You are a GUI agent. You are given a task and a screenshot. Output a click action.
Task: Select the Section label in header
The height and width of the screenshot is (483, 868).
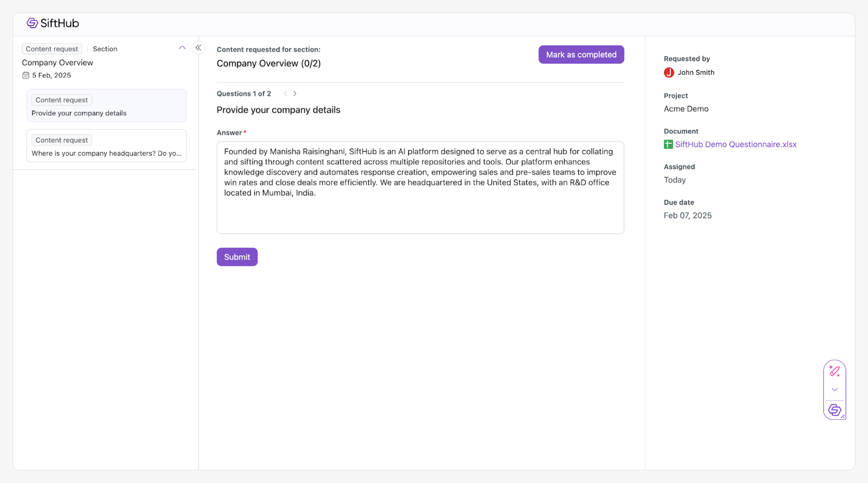pyautogui.click(x=105, y=49)
